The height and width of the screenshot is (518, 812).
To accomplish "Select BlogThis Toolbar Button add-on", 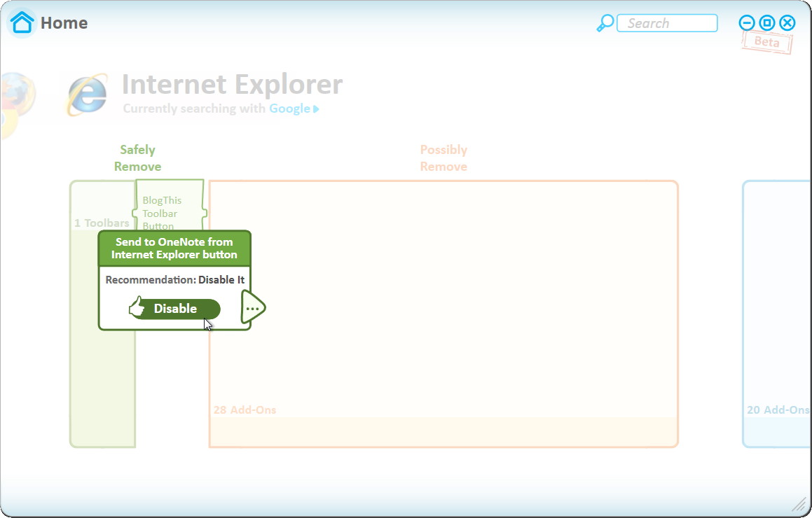I will (169, 206).
